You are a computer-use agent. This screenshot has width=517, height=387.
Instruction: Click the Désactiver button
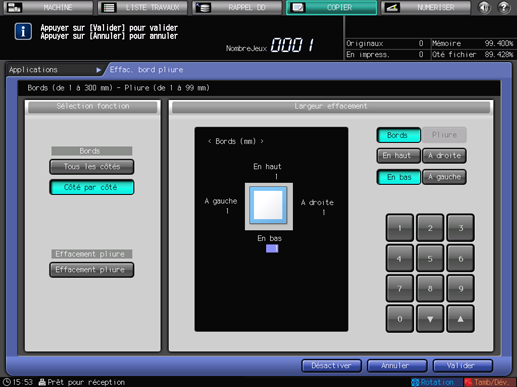click(x=331, y=366)
